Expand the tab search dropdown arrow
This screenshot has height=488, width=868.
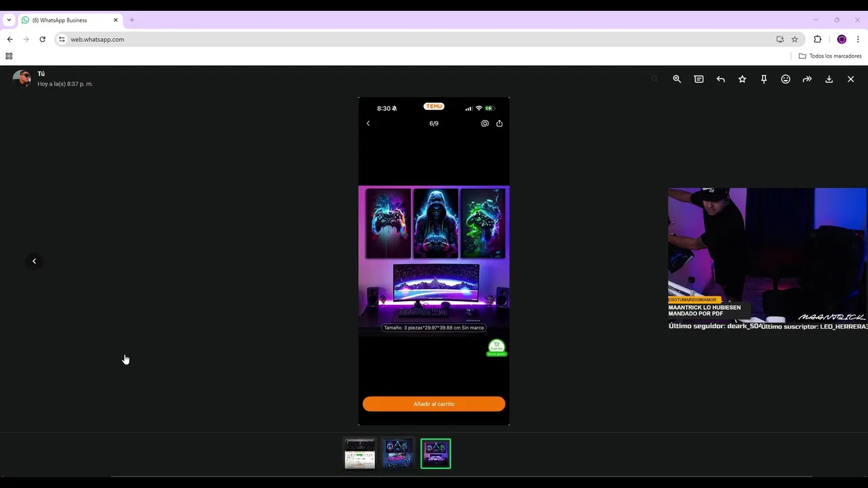coord(9,20)
